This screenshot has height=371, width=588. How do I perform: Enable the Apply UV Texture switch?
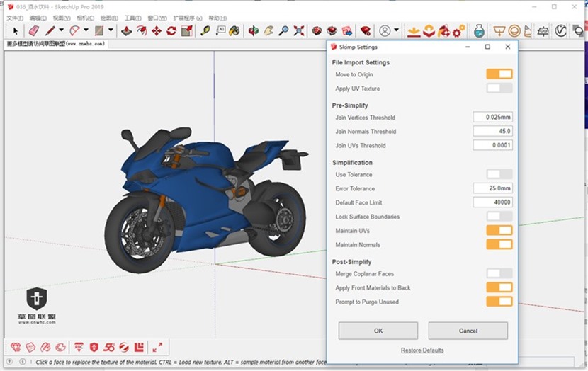point(499,88)
